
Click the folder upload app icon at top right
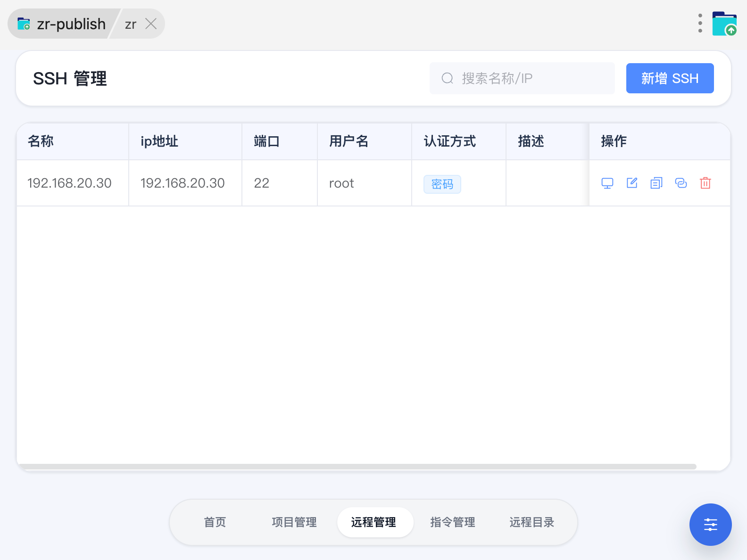pos(724,24)
